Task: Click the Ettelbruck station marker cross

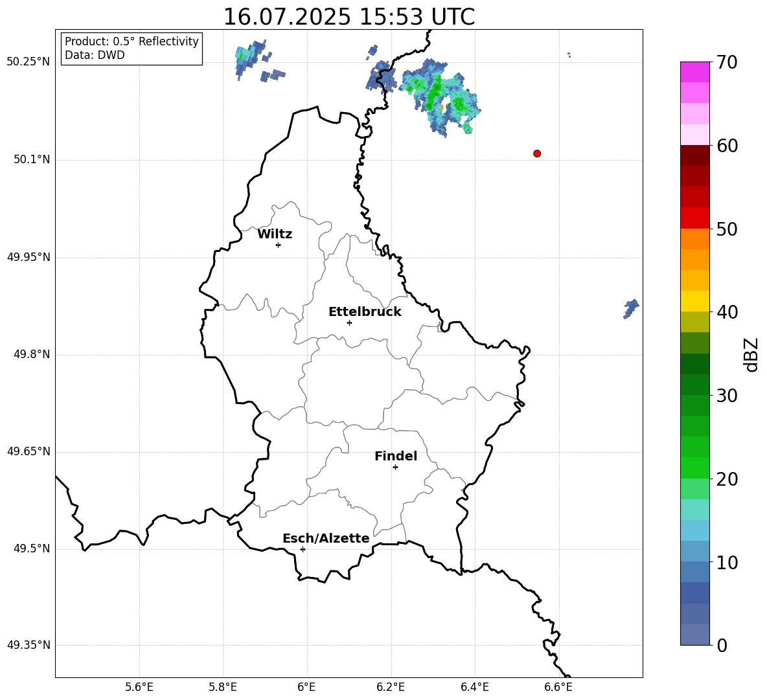Action: 349,322
